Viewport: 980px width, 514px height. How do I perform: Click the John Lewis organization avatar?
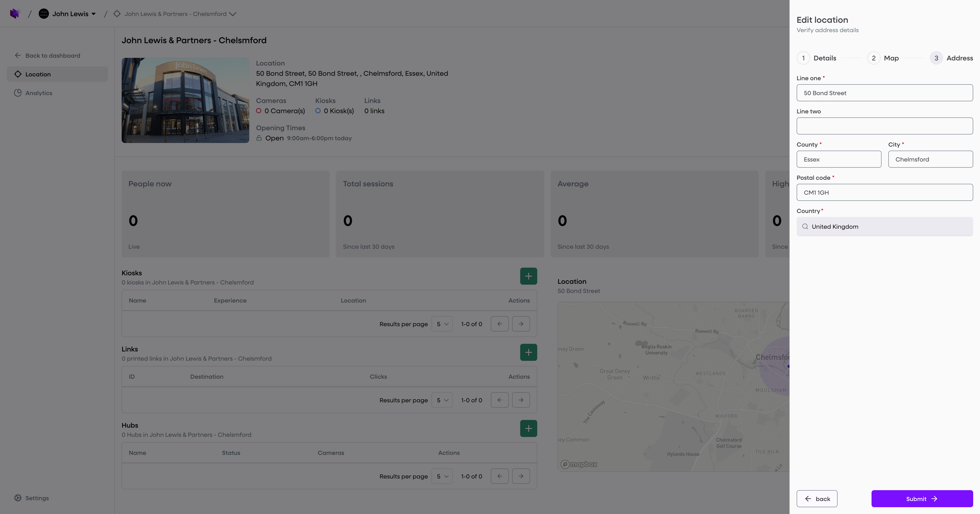click(x=44, y=14)
